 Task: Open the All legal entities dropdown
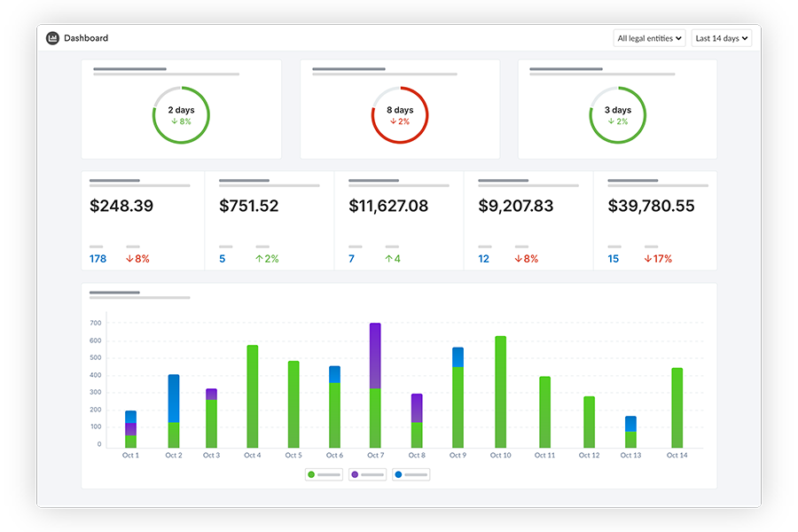[649, 38]
